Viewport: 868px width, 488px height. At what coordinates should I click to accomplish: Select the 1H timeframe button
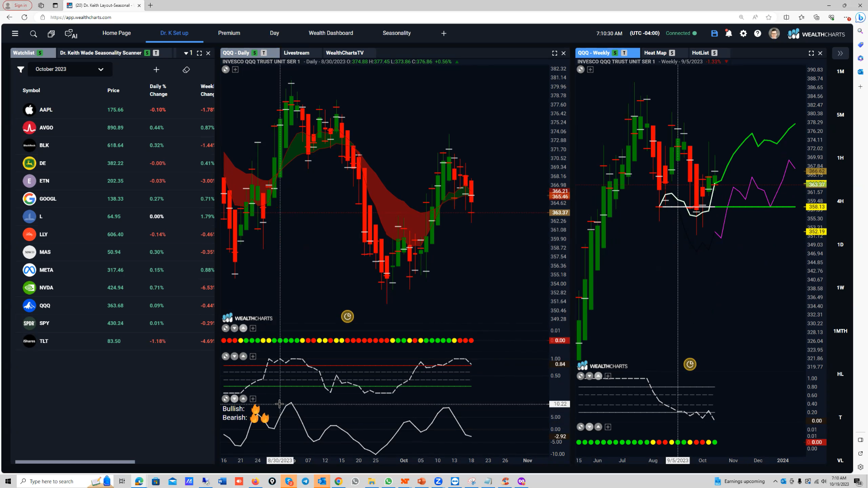[840, 158]
